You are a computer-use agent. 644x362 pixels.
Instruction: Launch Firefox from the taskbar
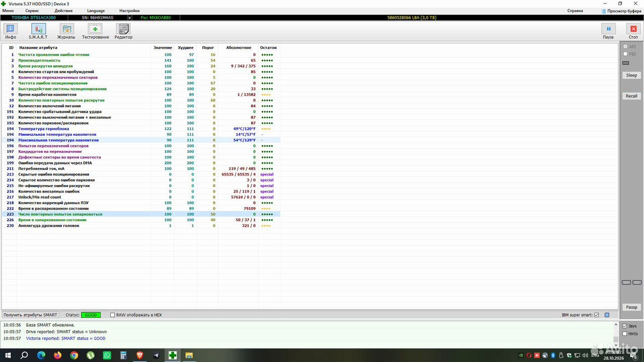click(x=57, y=355)
